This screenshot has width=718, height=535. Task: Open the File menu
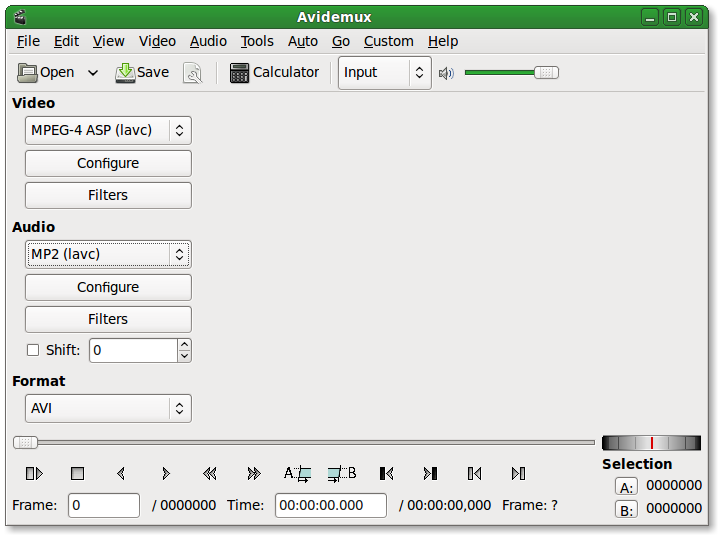coord(28,41)
